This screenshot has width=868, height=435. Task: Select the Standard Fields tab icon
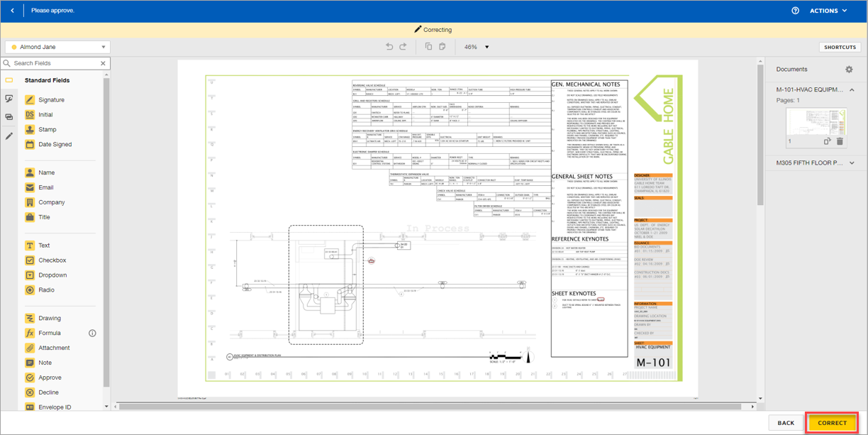tap(9, 81)
